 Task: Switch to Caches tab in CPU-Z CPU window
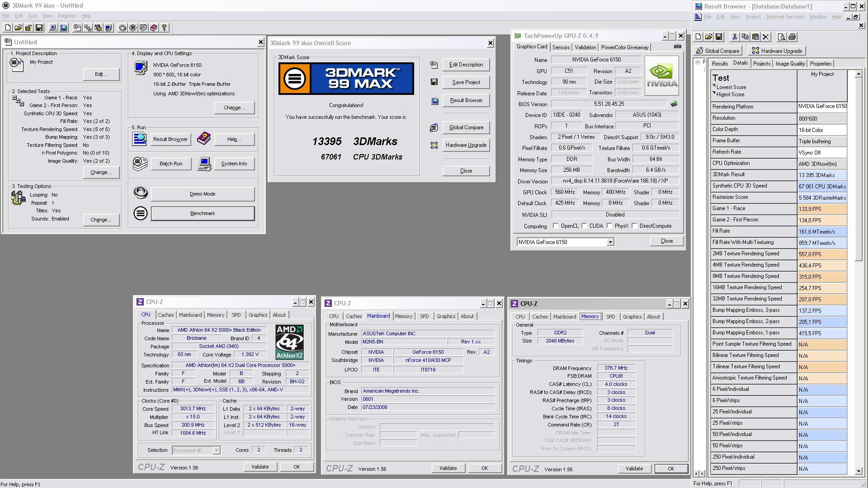click(x=165, y=315)
